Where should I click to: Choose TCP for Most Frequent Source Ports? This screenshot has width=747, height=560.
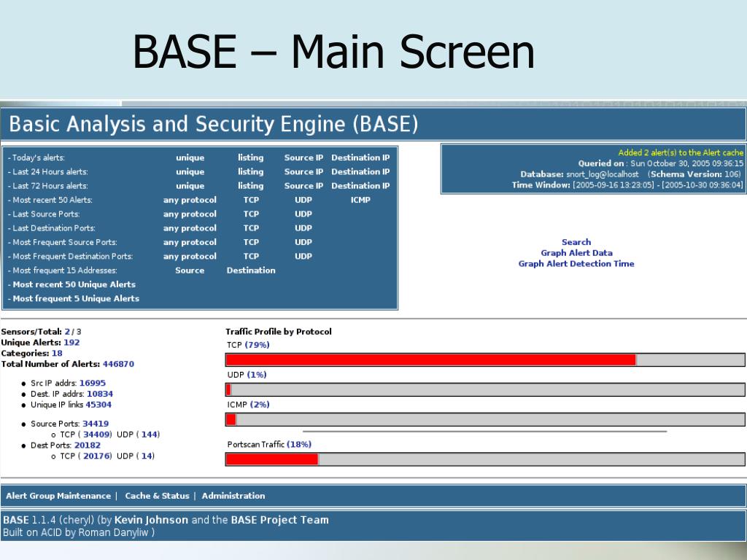pyautogui.click(x=251, y=242)
